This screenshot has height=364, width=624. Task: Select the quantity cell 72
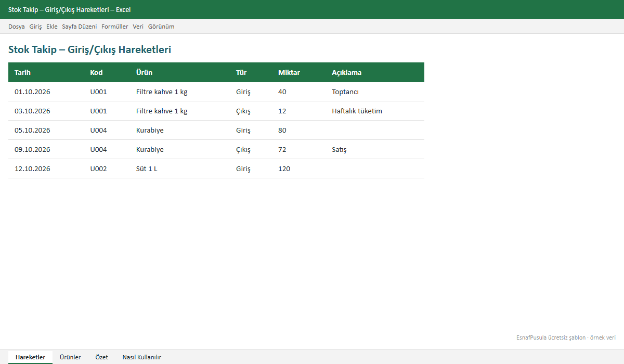pyautogui.click(x=299, y=149)
